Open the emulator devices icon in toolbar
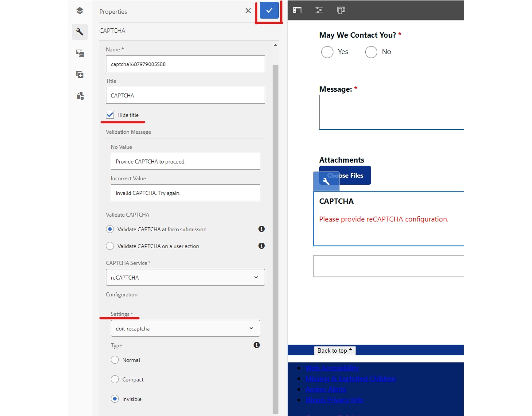The height and width of the screenshot is (416, 532). coord(340,10)
